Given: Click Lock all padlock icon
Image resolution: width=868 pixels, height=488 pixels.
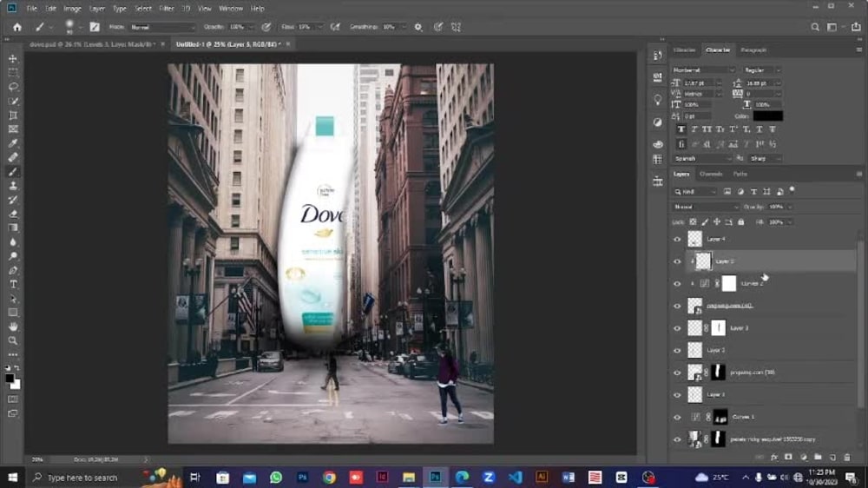Looking at the screenshot, I should (x=740, y=222).
